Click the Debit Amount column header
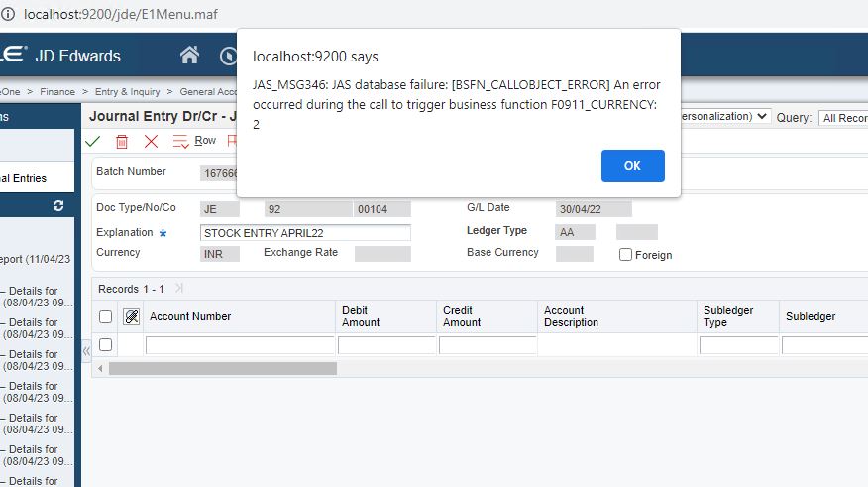 (x=361, y=316)
